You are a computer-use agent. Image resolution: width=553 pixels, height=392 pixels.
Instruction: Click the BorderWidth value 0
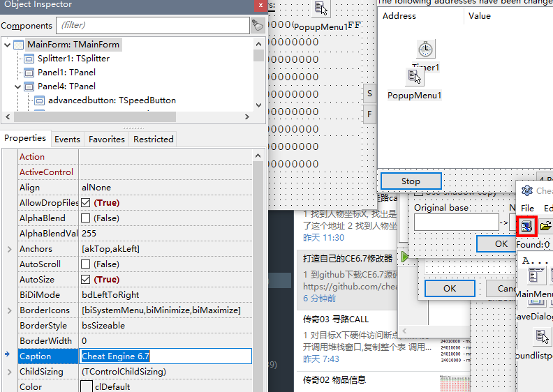click(84, 341)
